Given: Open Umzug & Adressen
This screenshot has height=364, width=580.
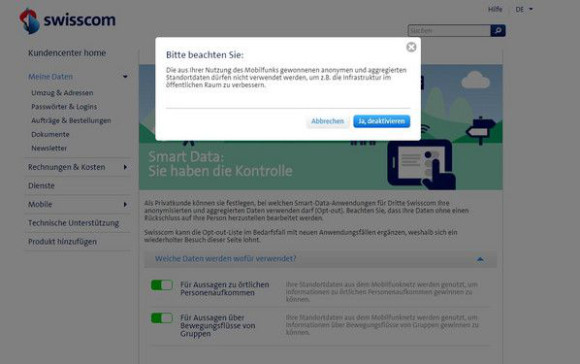Looking at the screenshot, I should [62, 92].
